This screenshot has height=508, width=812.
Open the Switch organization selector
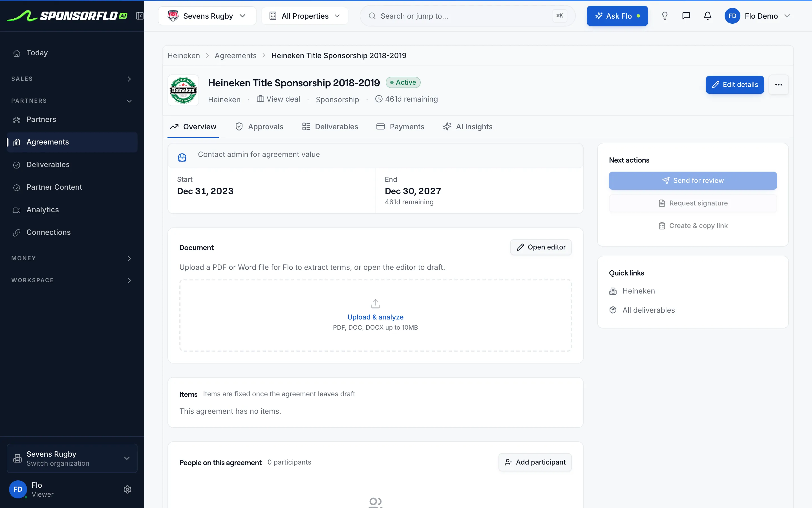(x=72, y=458)
